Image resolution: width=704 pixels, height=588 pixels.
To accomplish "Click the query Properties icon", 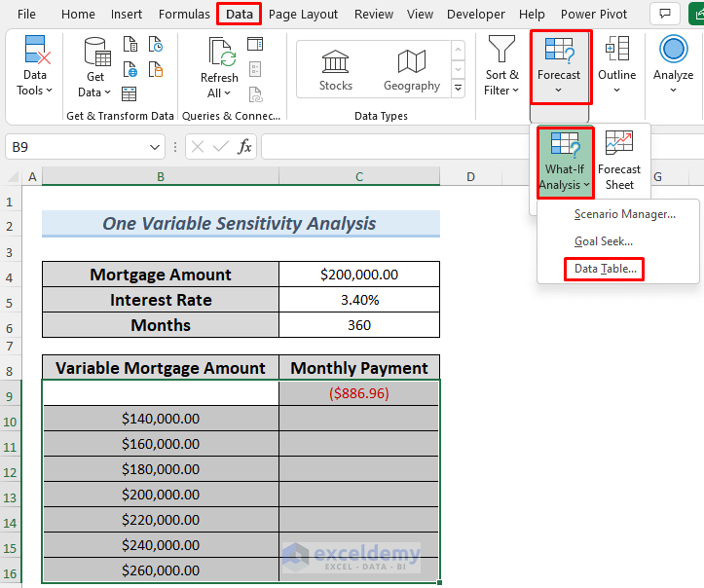I will point(255,69).
